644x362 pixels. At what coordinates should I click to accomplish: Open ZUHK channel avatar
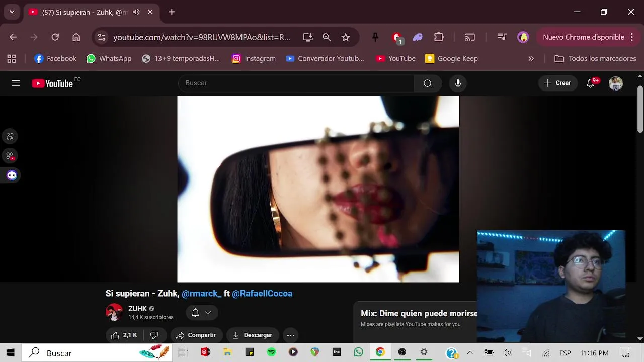[114, 312]
